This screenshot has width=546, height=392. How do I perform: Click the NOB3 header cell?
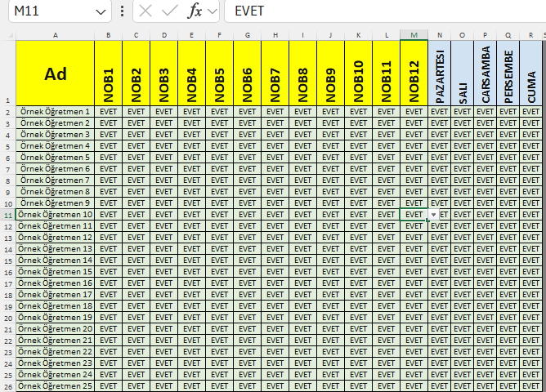click(164, 73)
